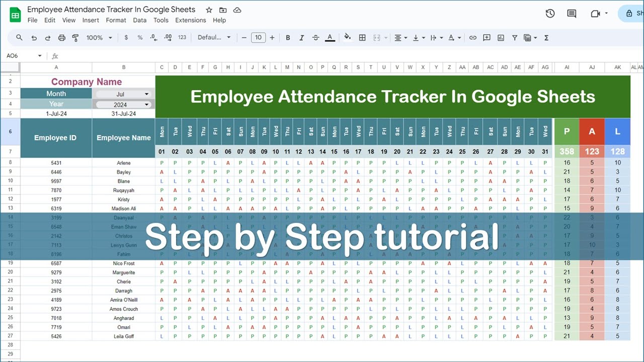Decrease decimal places
Screen dimensions: 644x362
153,38
